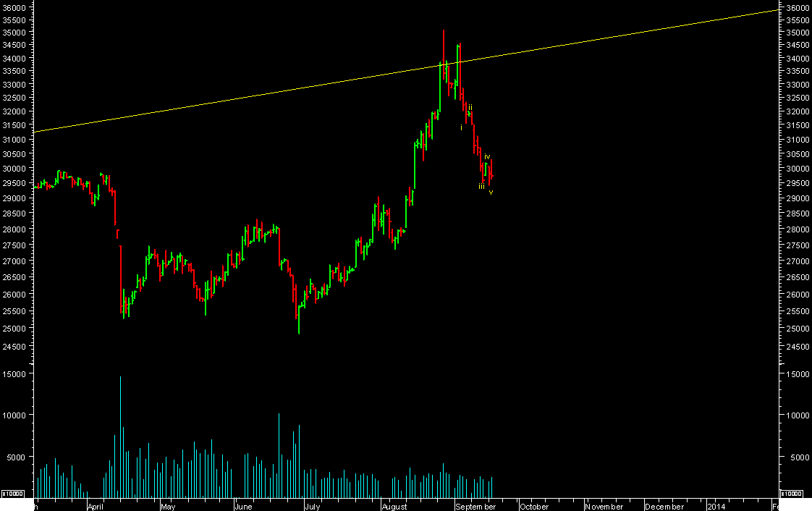Click the December label on time axis
The height and width of the screenshot is (511, 812).
coord(664,507)
